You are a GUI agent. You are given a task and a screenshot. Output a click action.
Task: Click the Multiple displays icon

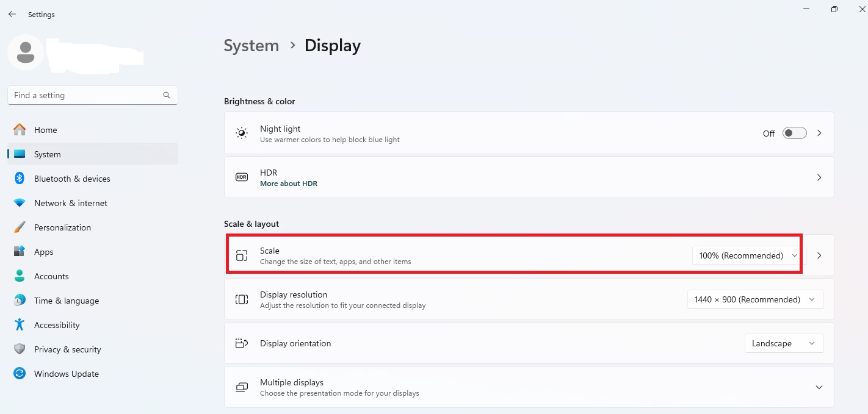pyautogui.click(x=242, y=387)
